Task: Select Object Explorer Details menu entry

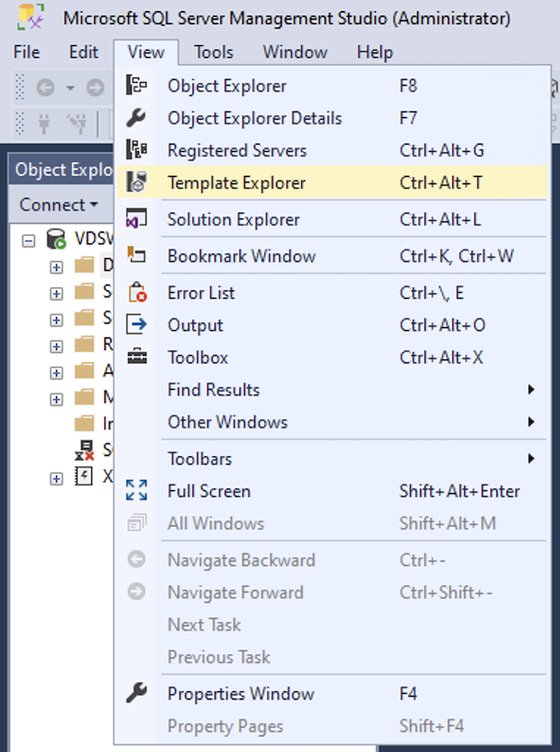Action: click(254, 118)
